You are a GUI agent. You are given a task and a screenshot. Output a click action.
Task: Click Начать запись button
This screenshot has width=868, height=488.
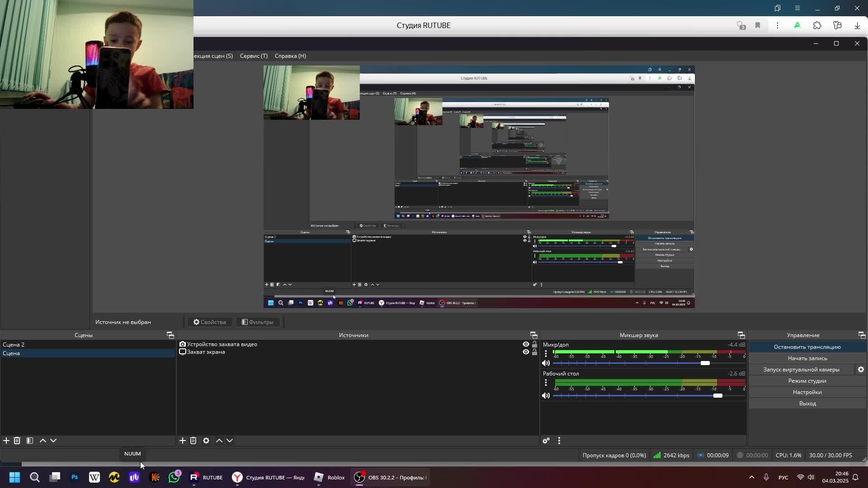pyautogui.click(x=807, y=358)
